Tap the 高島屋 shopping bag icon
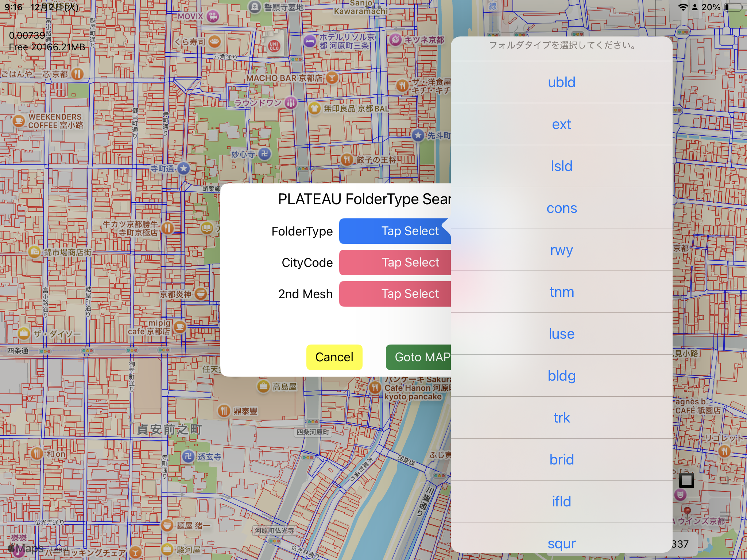Viewport: 747px width, 560px height. point(263,386)
